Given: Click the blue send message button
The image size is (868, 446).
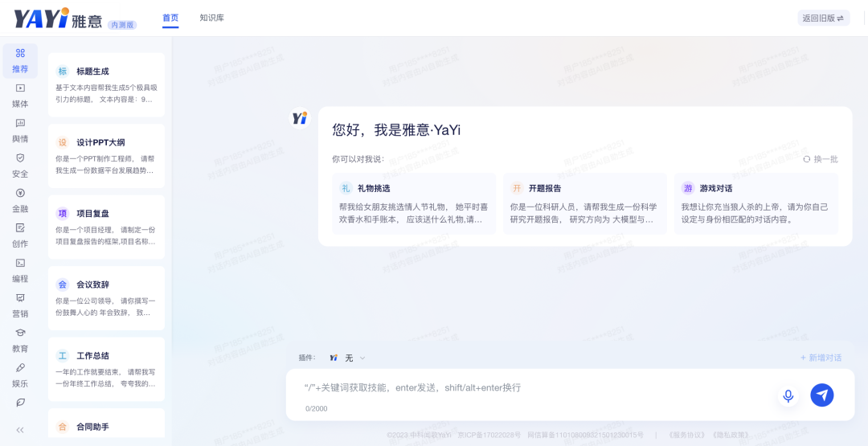Looking at the screenshot, I should coord(822,395).
